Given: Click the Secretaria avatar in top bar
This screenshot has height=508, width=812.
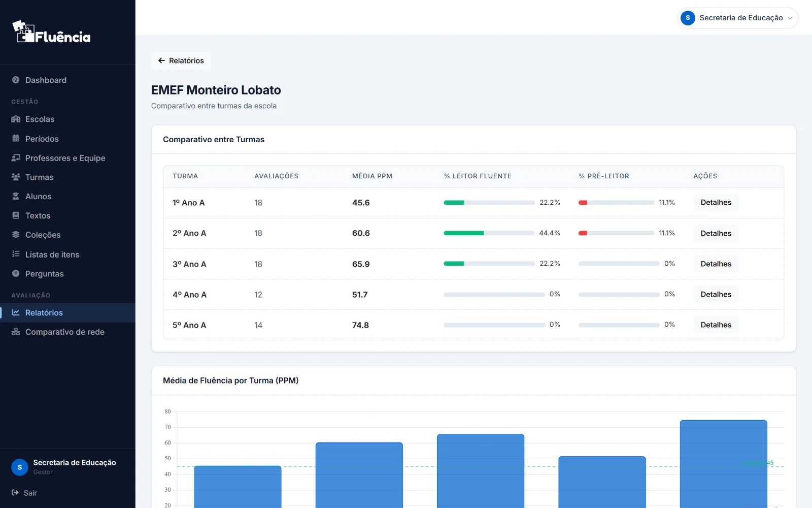Looking at the screenshot, I should pos(688,18).
